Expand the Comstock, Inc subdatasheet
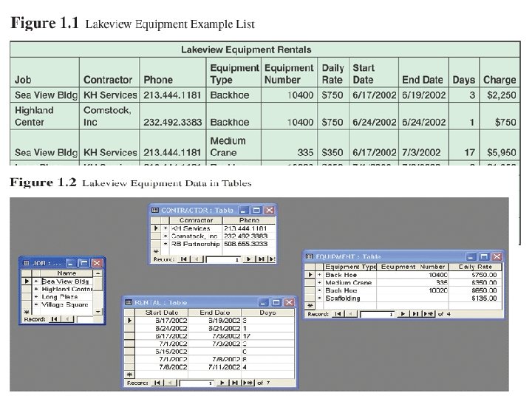The height and width of the screenshot is (399, 532). coord(166,236)
